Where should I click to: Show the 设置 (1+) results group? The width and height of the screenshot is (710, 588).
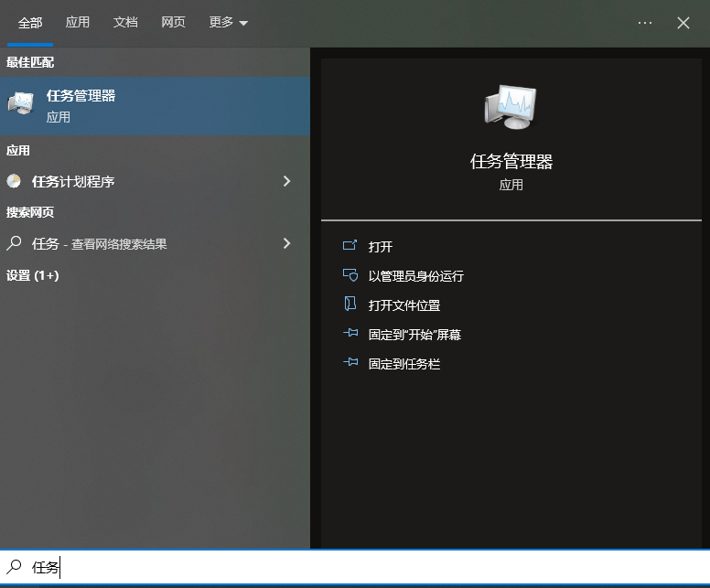33,275
